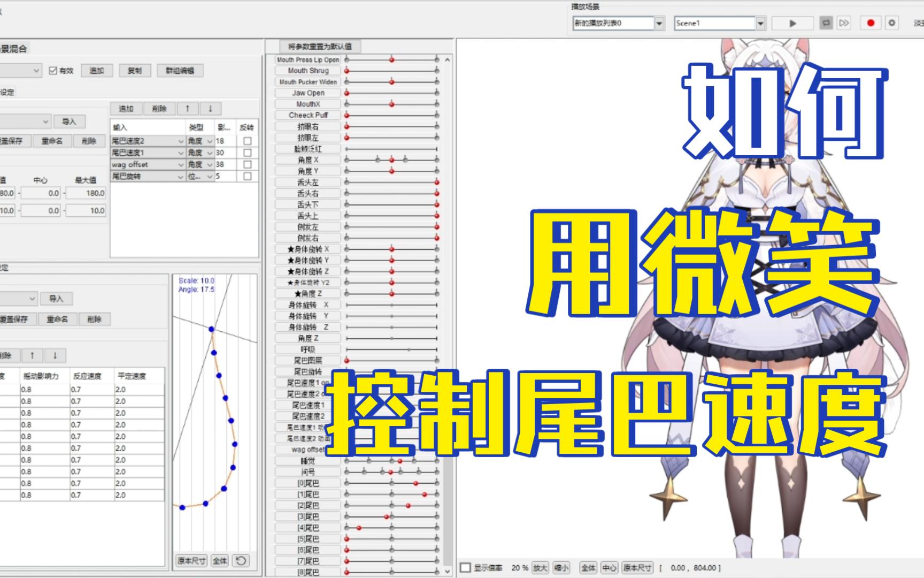Open playback settings gear icon

pyautogui.click(x=892, y=23)
